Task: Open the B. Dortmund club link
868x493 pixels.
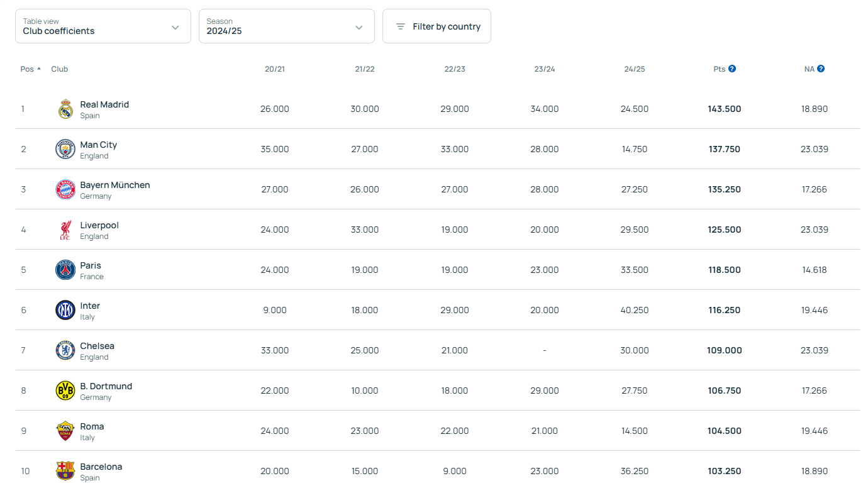Action: pyautogui.click(x=106, y=386)
